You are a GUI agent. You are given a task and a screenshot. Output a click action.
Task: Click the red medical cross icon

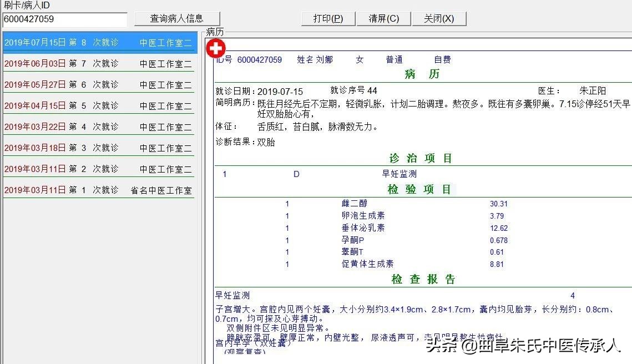215,48
